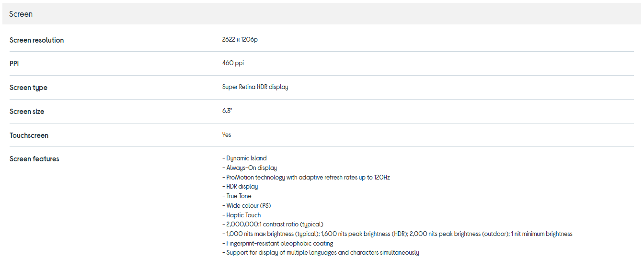Click the Screen size label
The width and height of the screenshot is (644, 258).
(27, 112)
